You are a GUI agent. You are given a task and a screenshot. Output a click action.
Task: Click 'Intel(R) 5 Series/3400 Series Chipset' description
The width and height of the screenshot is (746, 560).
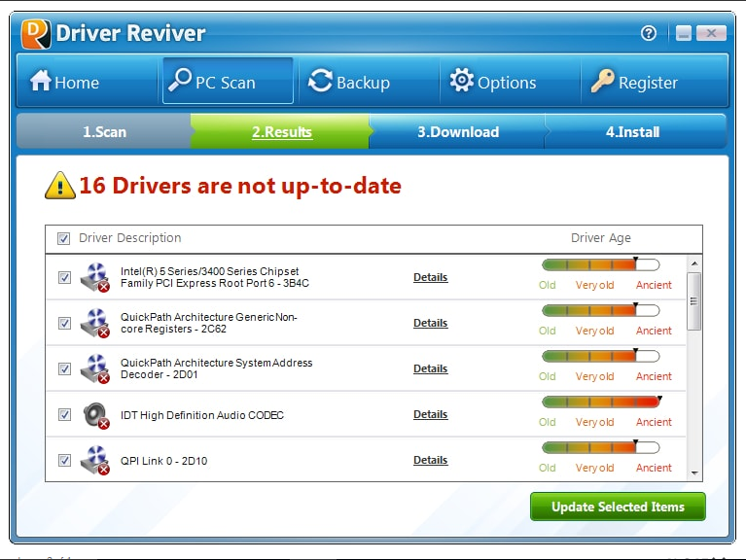215,277
